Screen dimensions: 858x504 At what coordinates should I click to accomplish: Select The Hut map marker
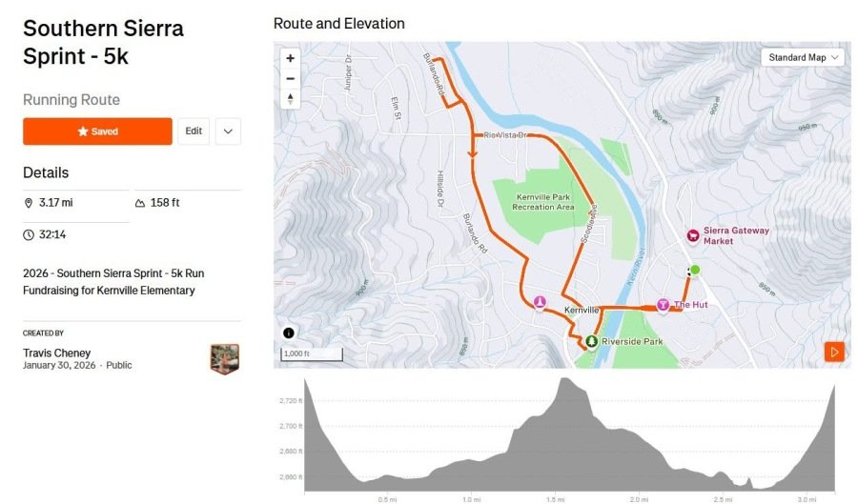pos(663,305)
